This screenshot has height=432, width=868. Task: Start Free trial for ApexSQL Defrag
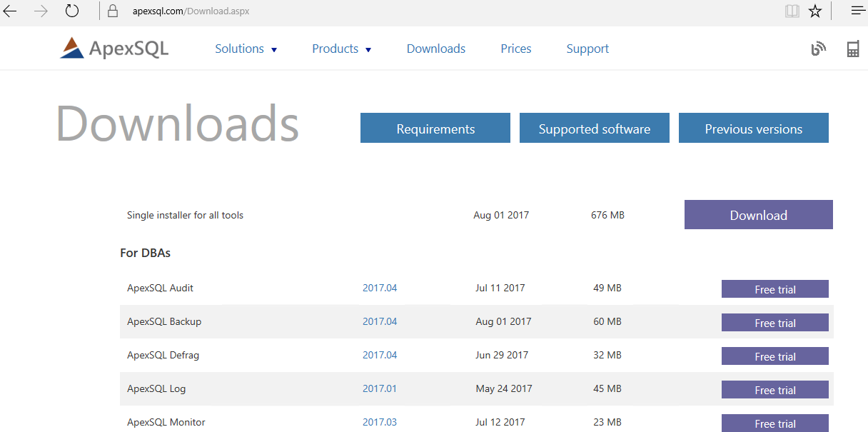775,356
